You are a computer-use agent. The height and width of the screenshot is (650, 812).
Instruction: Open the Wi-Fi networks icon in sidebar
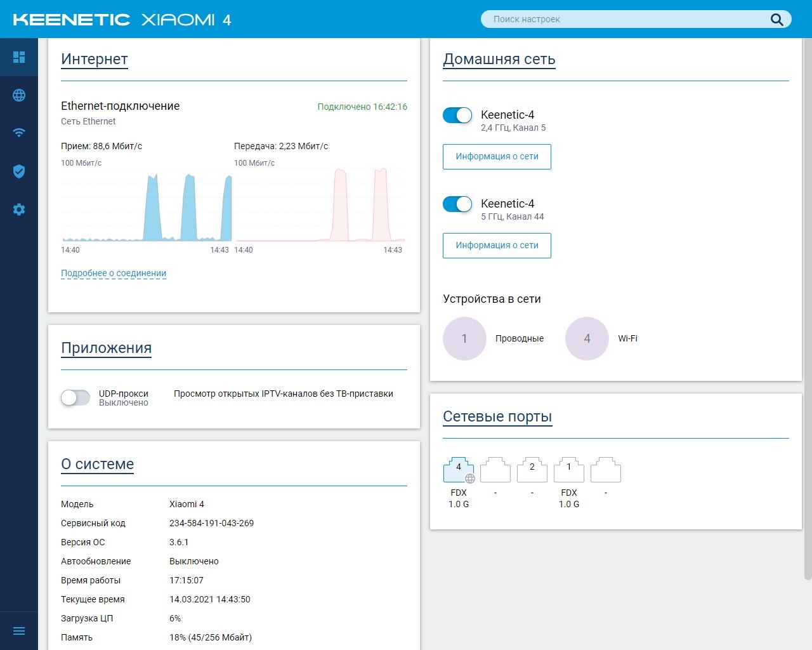19,133
